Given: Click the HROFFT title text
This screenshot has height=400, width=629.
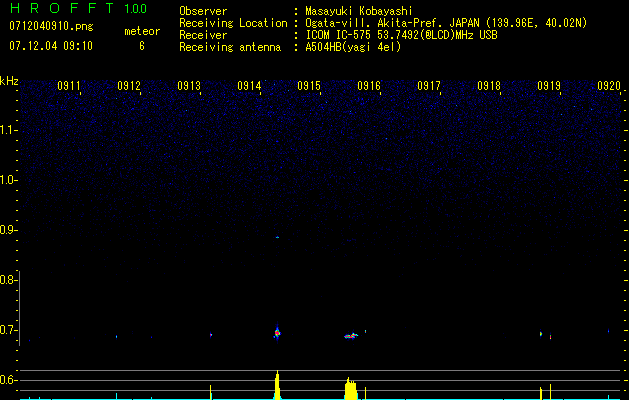Looking at the screenshot, I should point(62,8).
